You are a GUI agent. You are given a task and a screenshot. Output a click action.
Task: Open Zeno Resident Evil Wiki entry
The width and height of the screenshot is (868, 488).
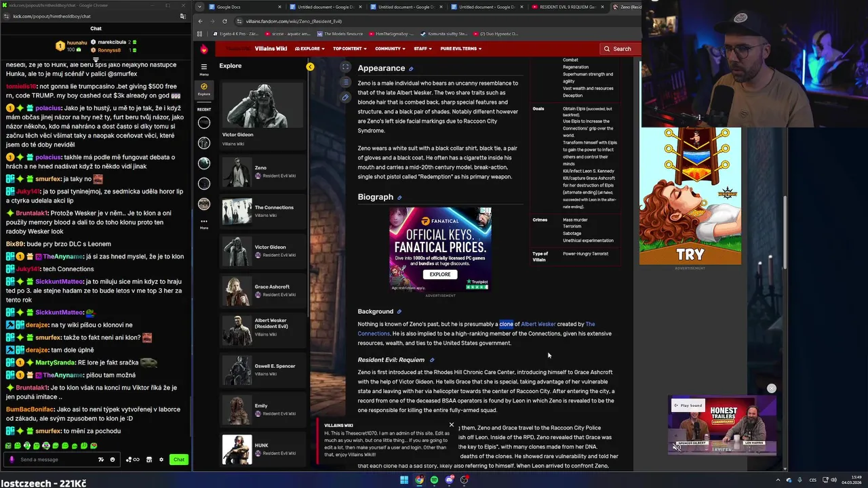pos(263,171)
